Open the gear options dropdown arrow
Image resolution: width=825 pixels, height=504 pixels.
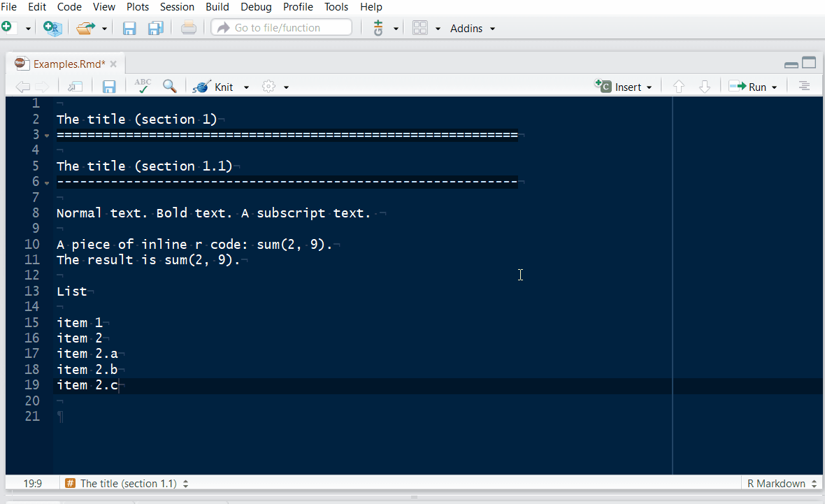pos(286,87)
